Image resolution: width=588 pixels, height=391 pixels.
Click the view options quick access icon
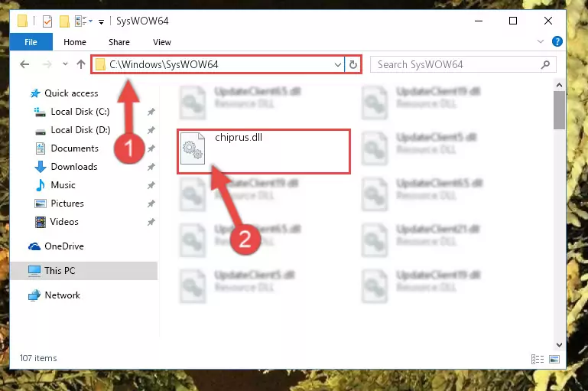[x=80, y=21]
